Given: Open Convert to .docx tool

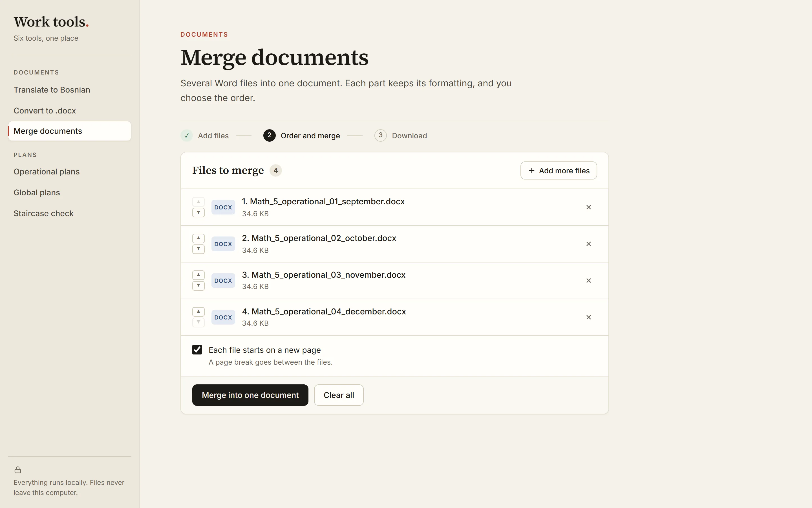Looking at the screenshot, I should (69, 111).
